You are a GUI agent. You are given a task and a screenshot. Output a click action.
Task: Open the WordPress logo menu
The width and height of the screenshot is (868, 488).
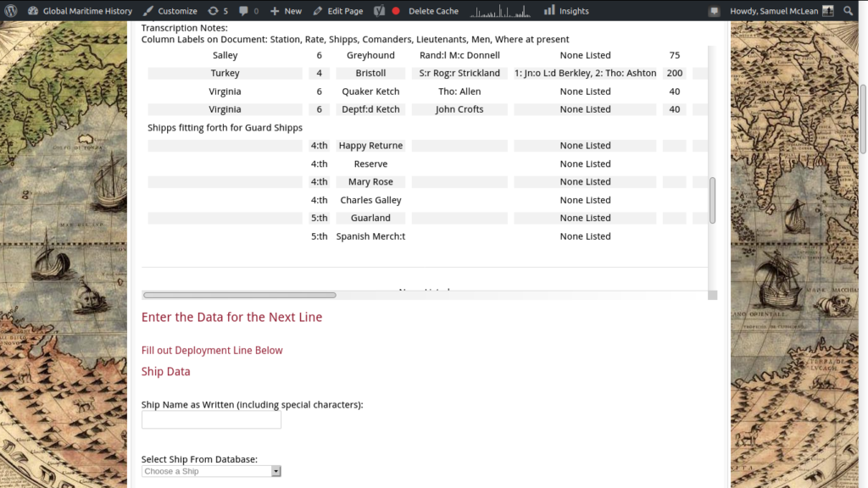point(10,10)
